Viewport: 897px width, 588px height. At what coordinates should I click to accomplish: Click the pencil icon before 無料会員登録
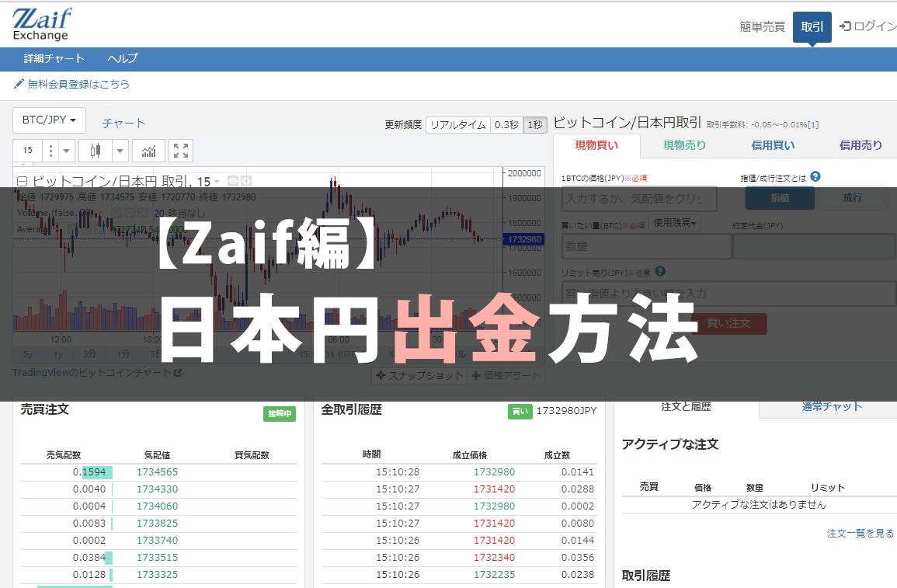tap(19, 84)
